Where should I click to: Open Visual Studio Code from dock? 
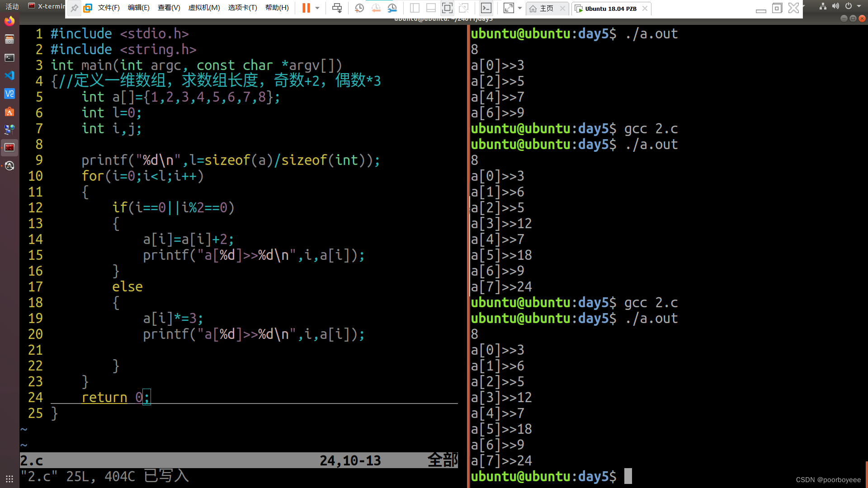click(x=9, y=75)
